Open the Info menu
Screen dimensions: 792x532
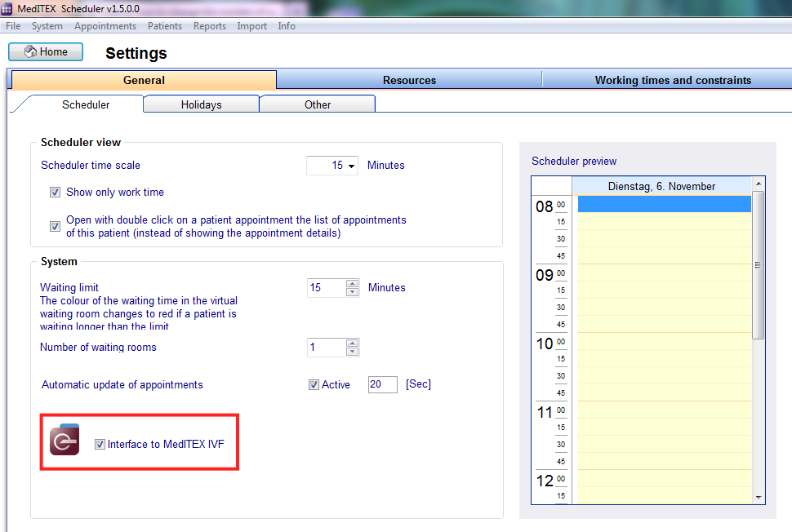point(287,26)
